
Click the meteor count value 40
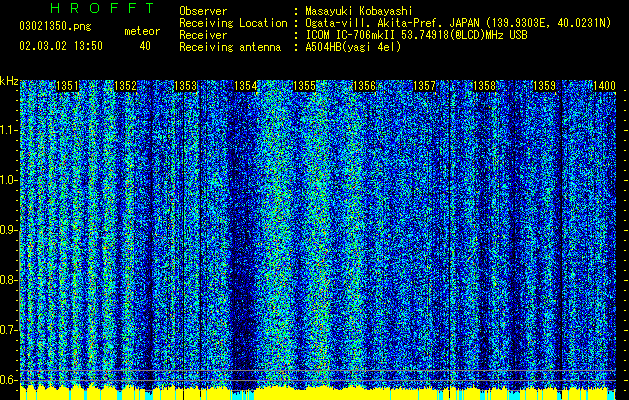point(145,46)
